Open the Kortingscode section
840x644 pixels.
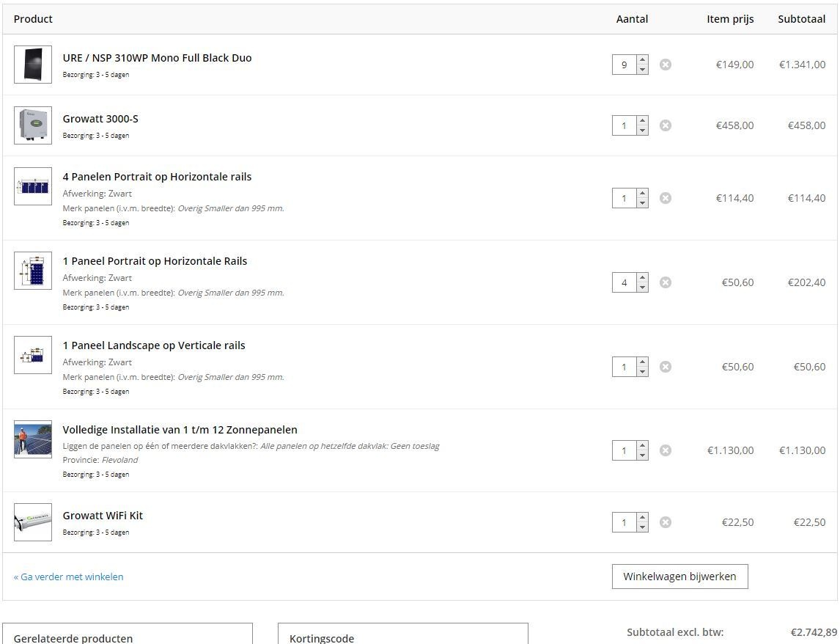(x=402, y=637)
